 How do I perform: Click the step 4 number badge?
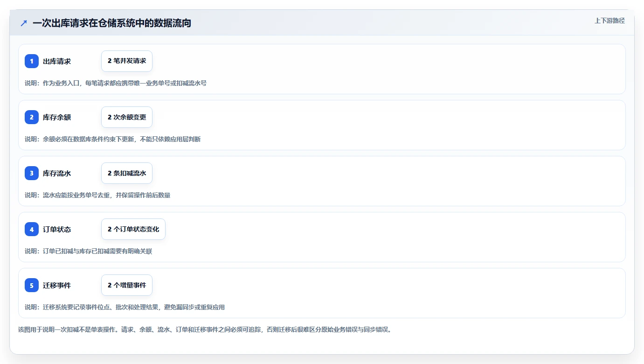pyautogui.click(x=32, y=229)
